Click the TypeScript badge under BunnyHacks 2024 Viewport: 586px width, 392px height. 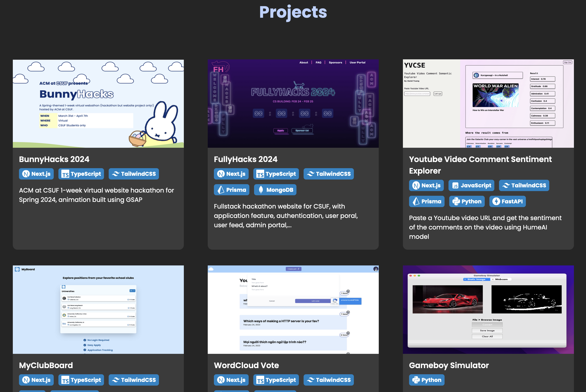[81, 174]
